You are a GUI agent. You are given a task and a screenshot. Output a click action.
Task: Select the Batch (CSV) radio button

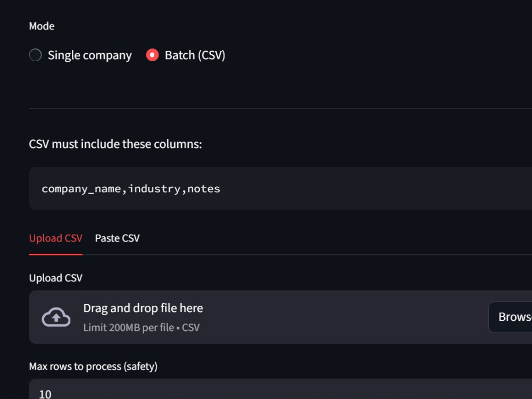pyautogui.click(x=152, y=55)
